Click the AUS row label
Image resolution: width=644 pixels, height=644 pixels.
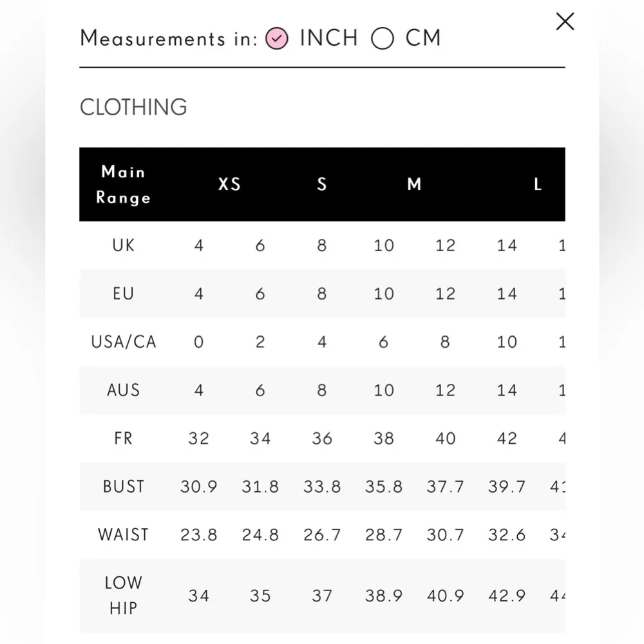point(123,390)
